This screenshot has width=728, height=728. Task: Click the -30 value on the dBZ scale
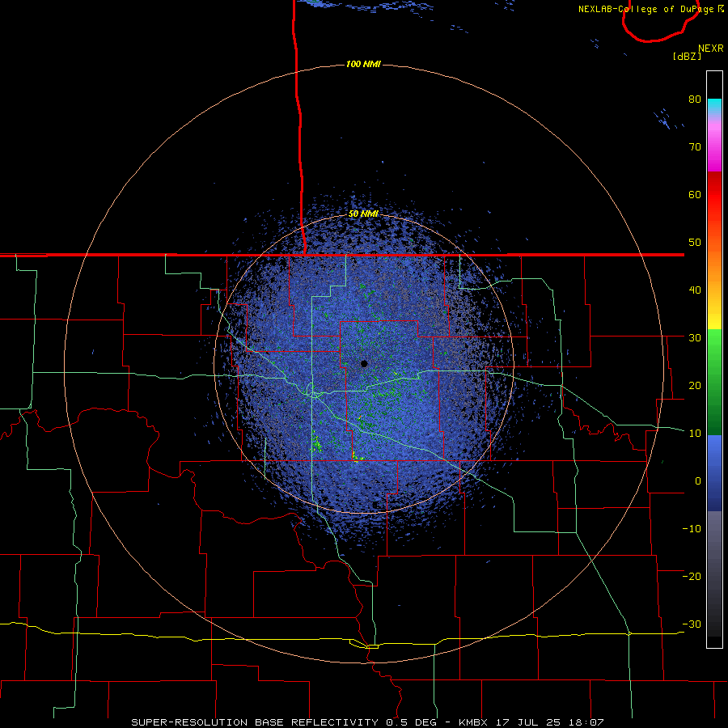(692, 624)
